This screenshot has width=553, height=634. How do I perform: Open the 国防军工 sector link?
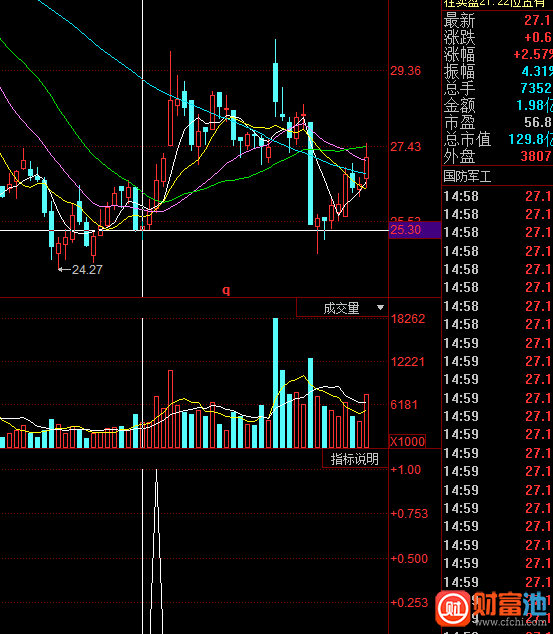[467, 176]
